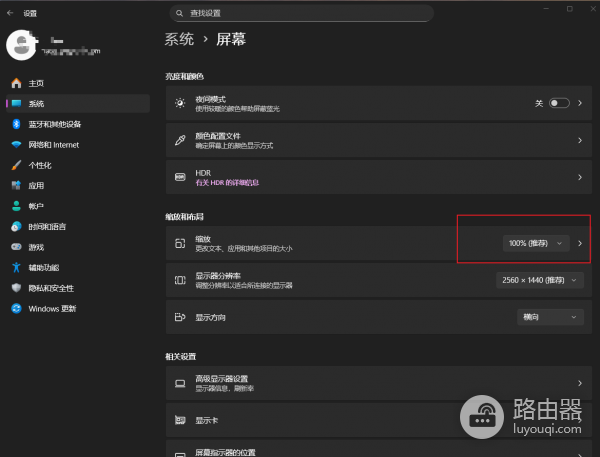Click the 主页 home icon

pyautogui.click(x=16, y=83)
